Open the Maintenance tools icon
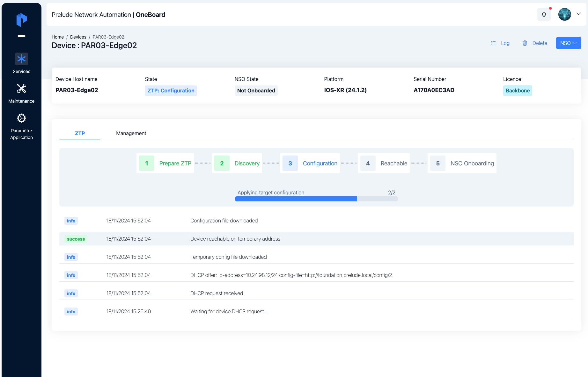 pyautogui.click(x=21, y=89)
